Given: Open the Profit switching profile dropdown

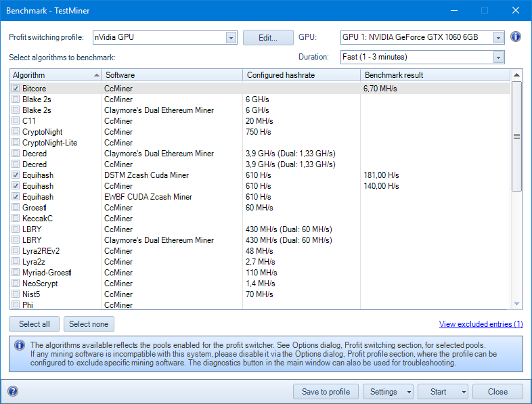Looking at the screenshot, I should tap(231, 38).
